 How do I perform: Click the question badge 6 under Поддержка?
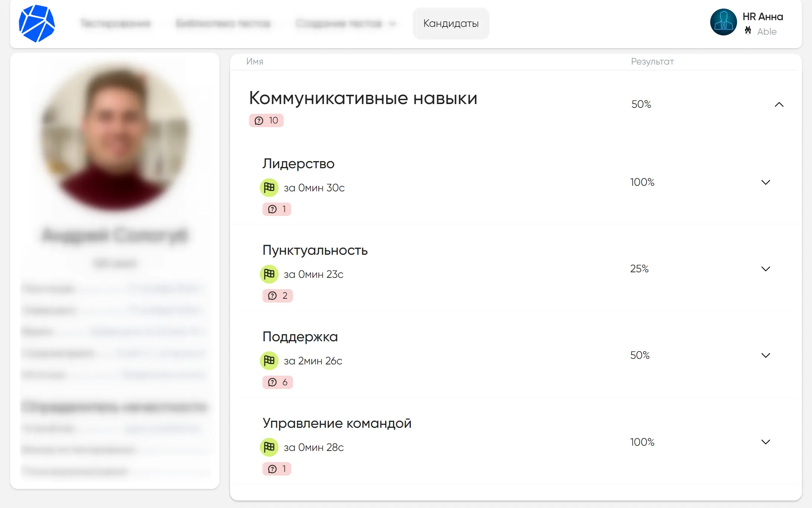click(x=277, y=382)
